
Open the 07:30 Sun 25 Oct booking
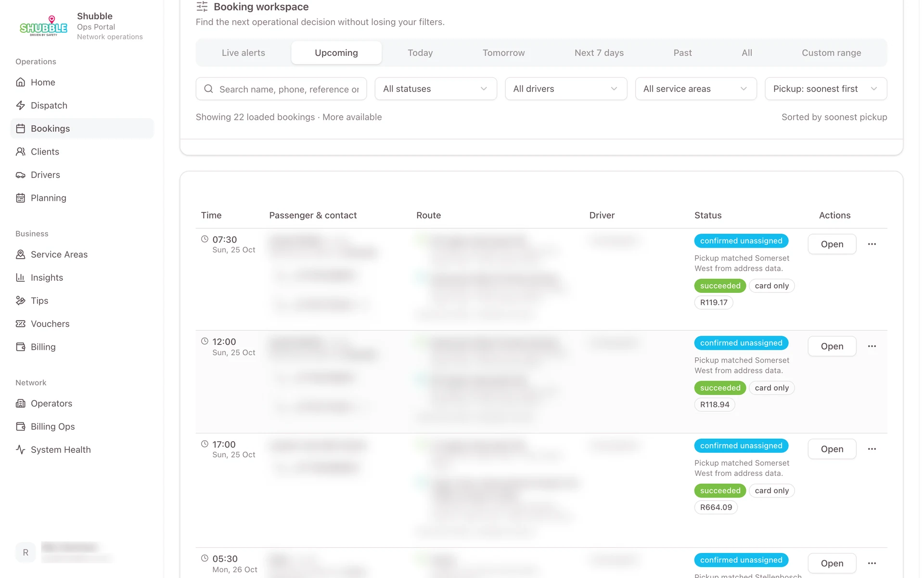(x=832, y=244)
